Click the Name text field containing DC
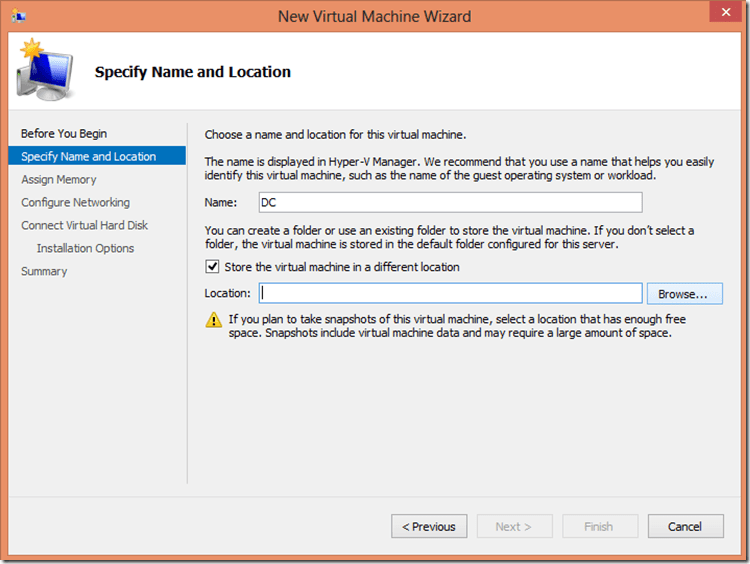 coord(450,203)
